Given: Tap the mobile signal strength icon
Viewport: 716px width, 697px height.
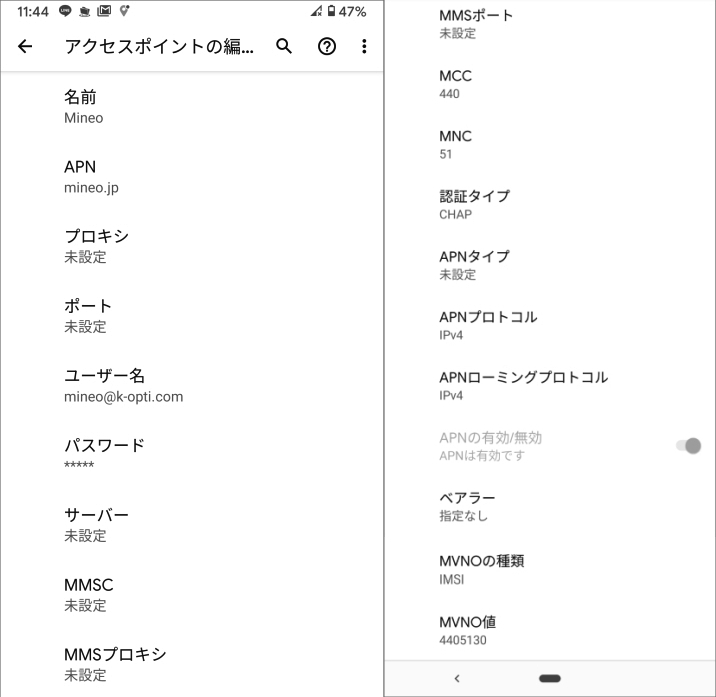Looking at the screenshot, I should coord(316,11).
